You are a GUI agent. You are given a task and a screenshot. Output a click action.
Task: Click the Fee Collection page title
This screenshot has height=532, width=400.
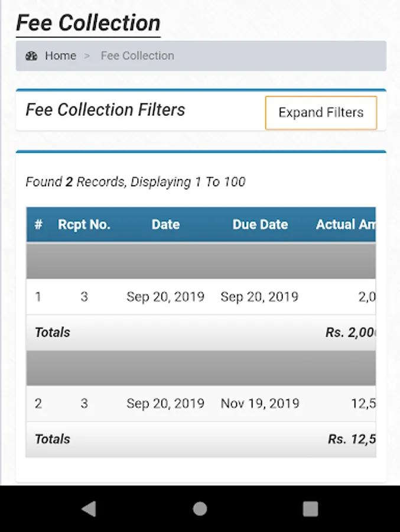point(88,23)
